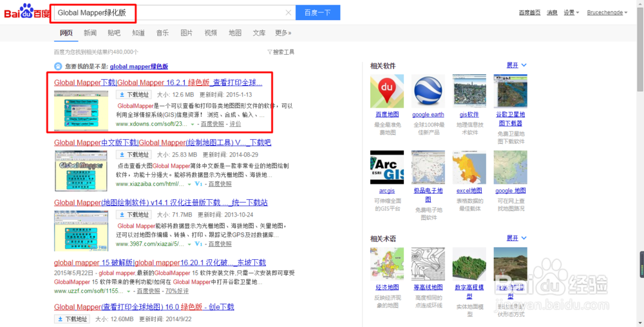This screenshot has height=327, width=644.
Task: Expand 相关术语 with 展开
Action: pyautogui.click(x=516, y=238)
